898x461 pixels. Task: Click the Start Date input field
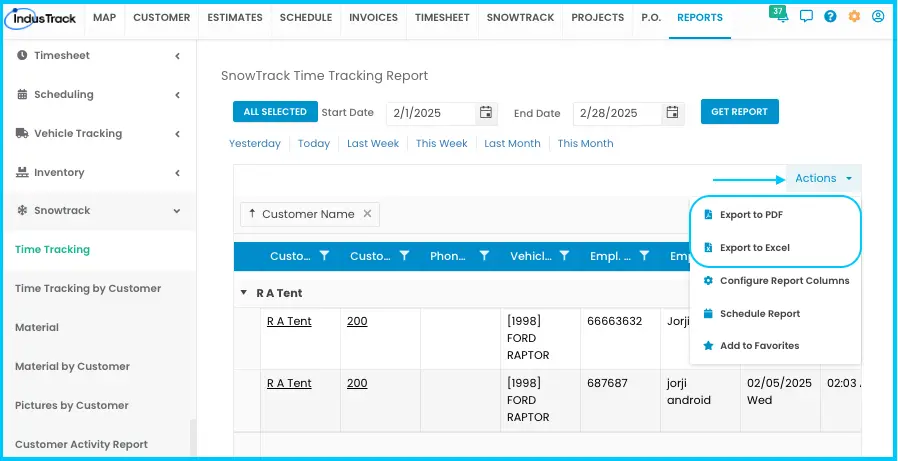point(431,113)
